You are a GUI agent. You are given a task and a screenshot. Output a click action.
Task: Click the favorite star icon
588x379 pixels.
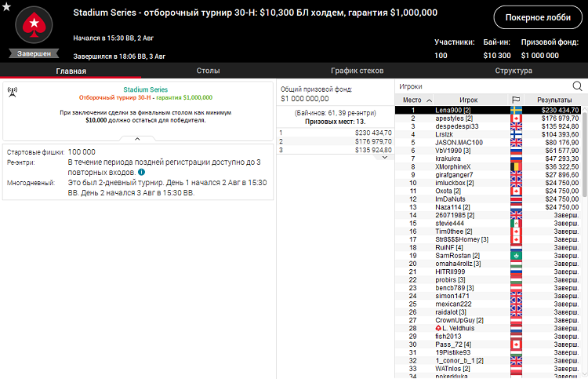(x=6, y=6)
